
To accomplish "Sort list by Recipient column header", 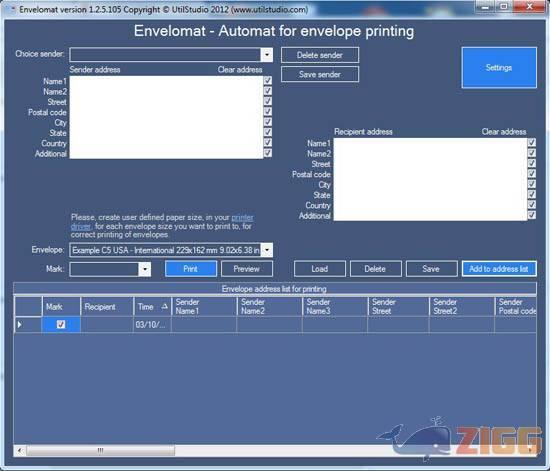I will point(107,307).
